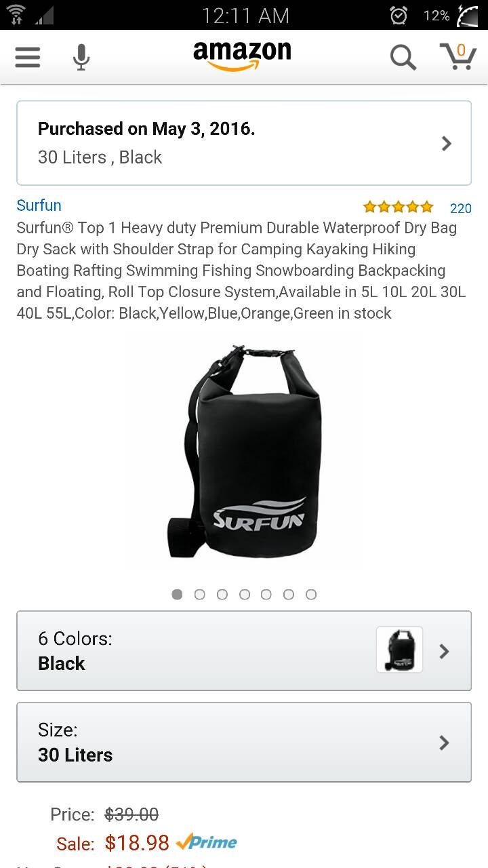Expand the Size 30 Liters selector

point(244,742)
